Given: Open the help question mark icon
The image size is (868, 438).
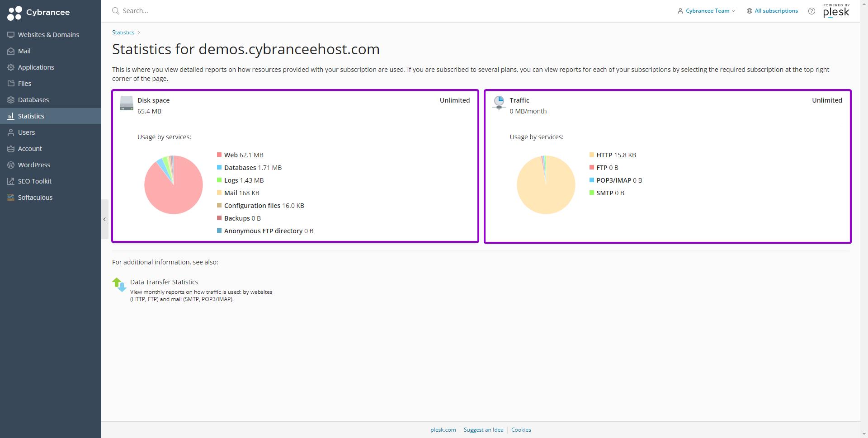Looking at the screenshot, I should (811, 11).
